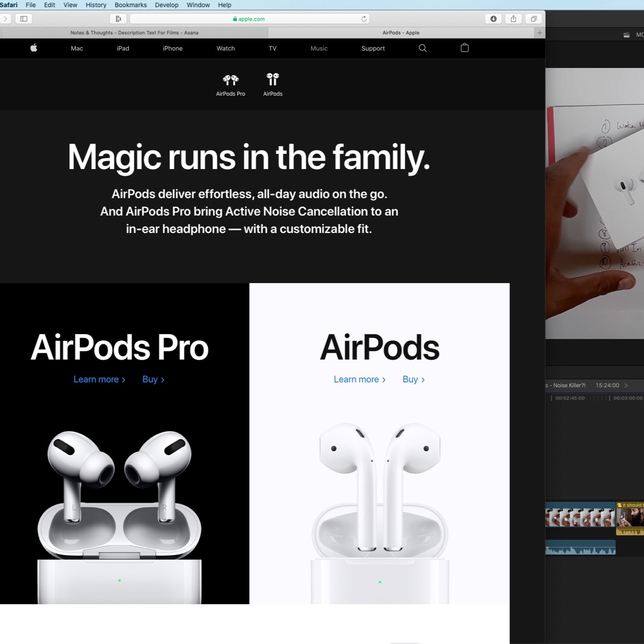The image size is (644, 644).
Task: Open the History menu
Action: (x=96, y=5)
